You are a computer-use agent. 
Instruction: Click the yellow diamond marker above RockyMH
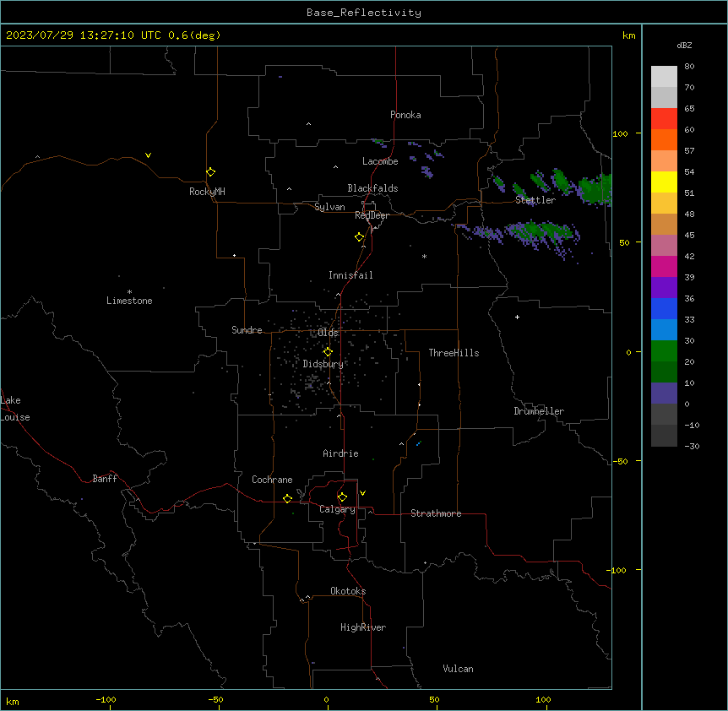click(x=210, y=172)
